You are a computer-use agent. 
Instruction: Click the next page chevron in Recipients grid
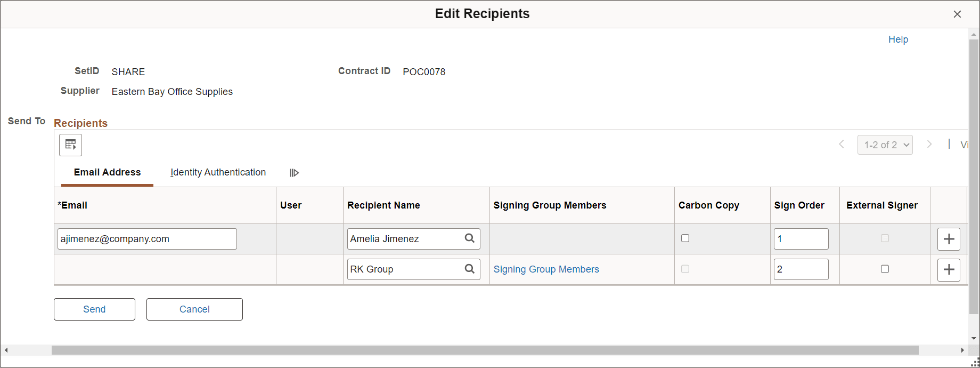click(929, 144)
